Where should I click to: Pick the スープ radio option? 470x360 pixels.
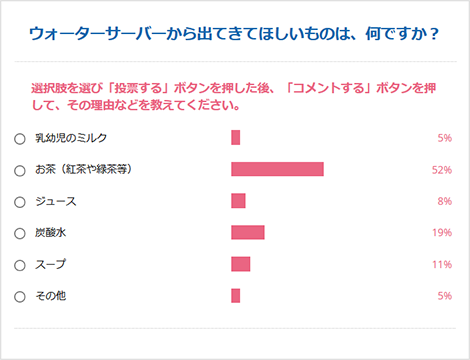[x=20, y=265]
